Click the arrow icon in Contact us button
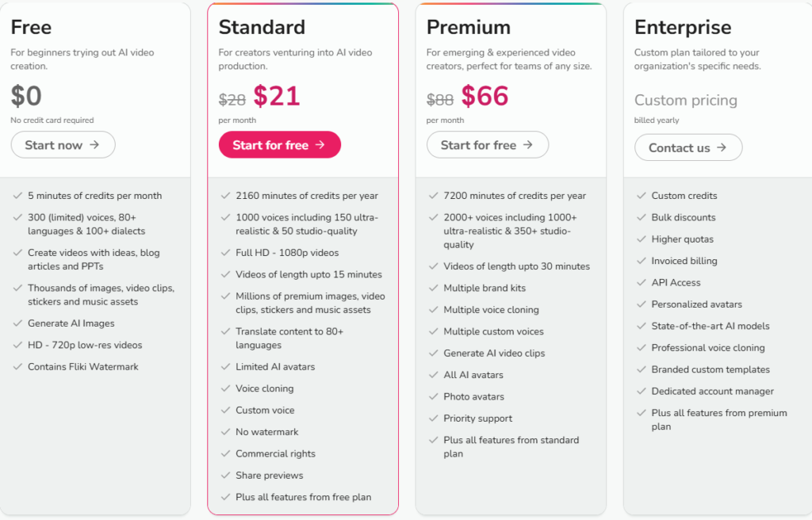 (723, 147)
